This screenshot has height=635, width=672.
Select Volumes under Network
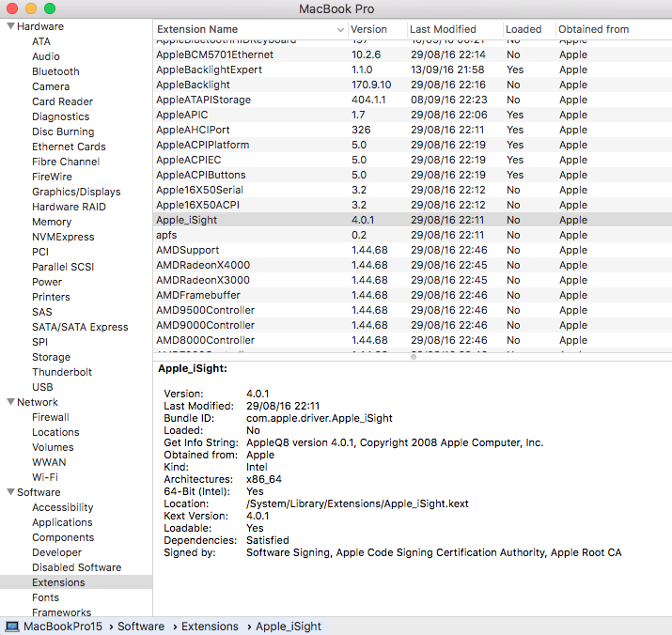53,447
